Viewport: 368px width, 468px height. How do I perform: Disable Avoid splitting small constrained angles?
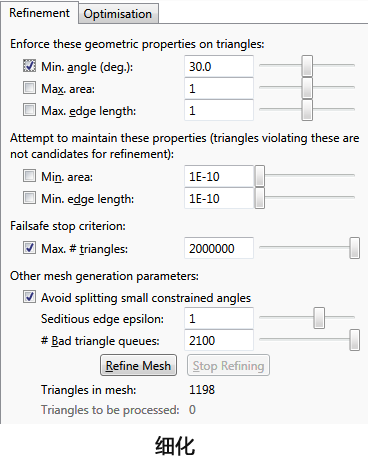[29, 297]
